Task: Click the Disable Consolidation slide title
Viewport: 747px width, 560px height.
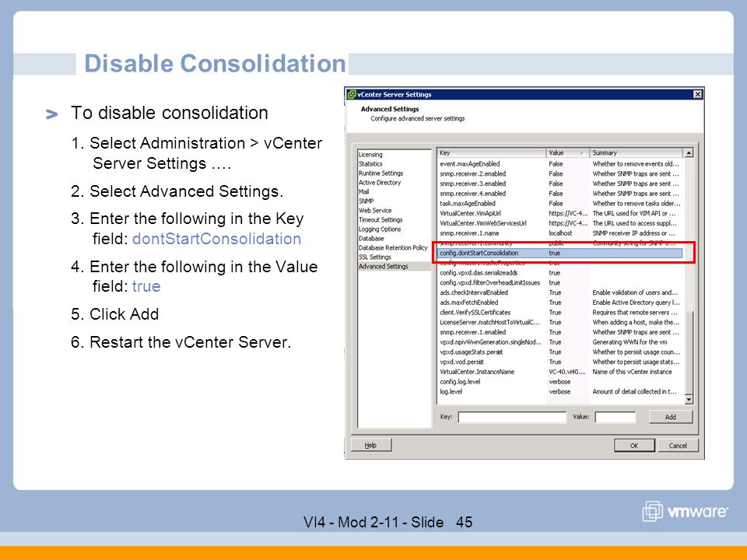Action: coord(215,63)
